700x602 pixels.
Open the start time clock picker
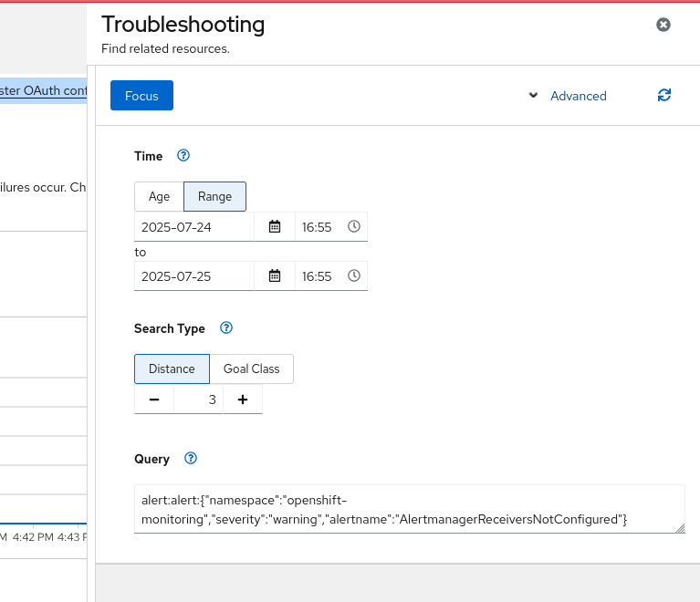tap(354, 226)
